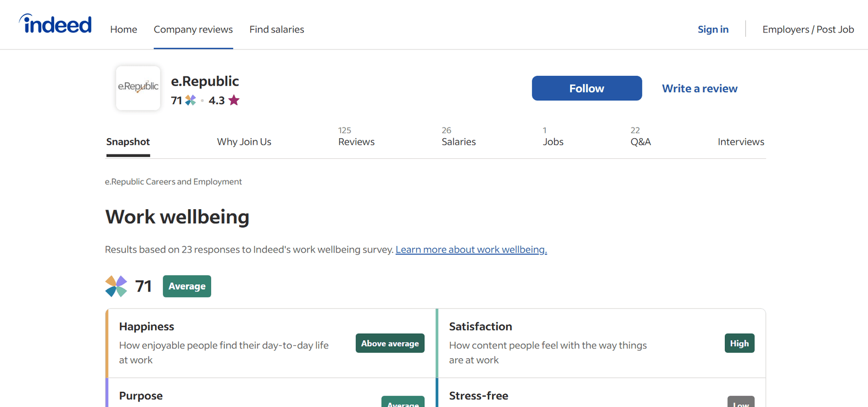Click the wellbeing pinwheel icon beside header score 71

pos(190,100)
